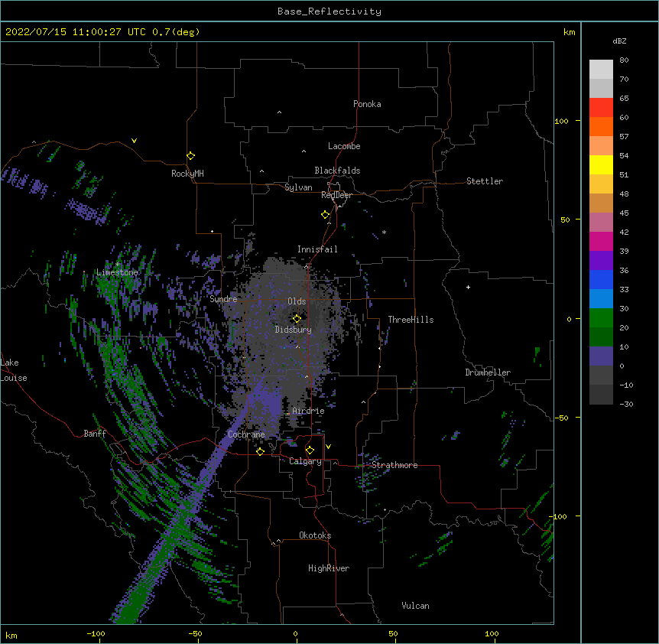Viewport: 659px width, 644px height.
Task: Click the Blackfalds city label
Action: click(337, 171)
